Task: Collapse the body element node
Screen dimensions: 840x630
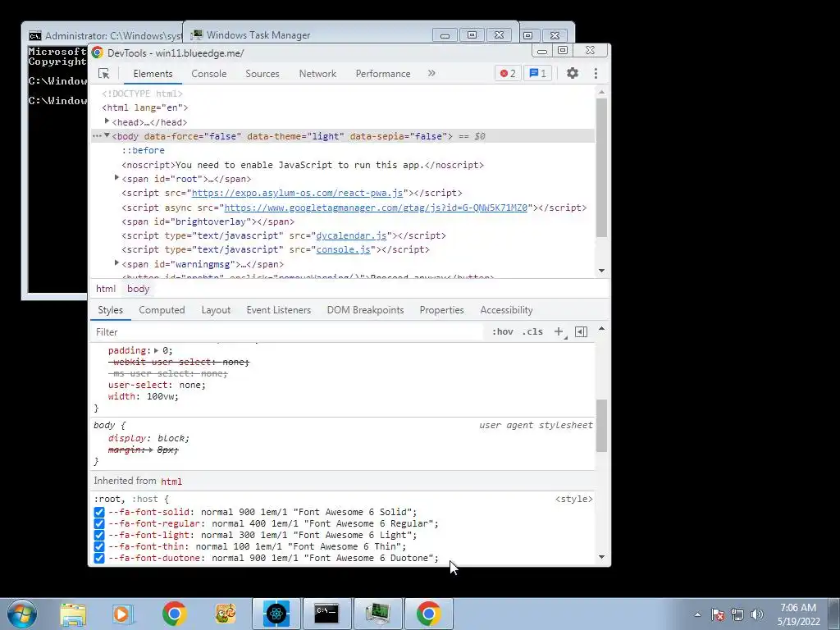Action: click(x=107, y=135)
